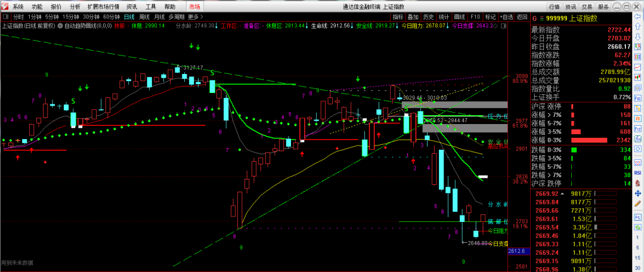This screenshot has width=644, height=272.
Task: Click the small panel icon before 分时
Action: (x=6, y=17)
